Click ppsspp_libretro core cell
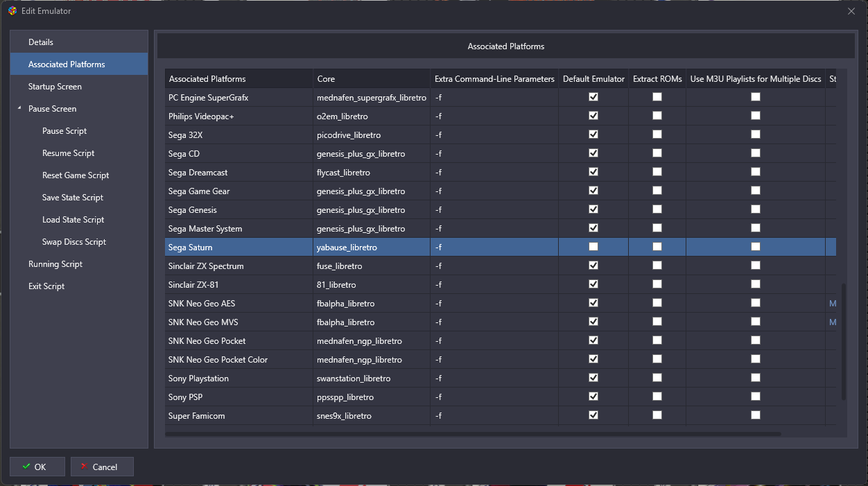 [x=372, y=397]
